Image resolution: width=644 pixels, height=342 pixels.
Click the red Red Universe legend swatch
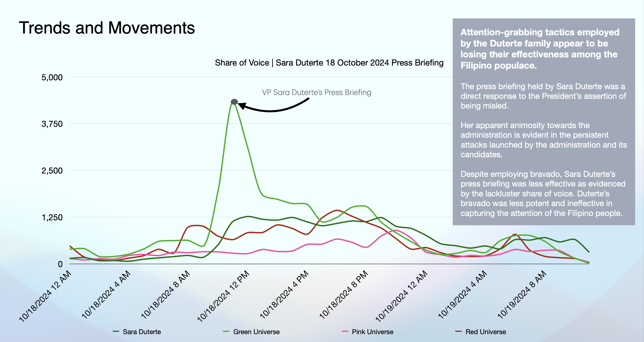(459, 331)
